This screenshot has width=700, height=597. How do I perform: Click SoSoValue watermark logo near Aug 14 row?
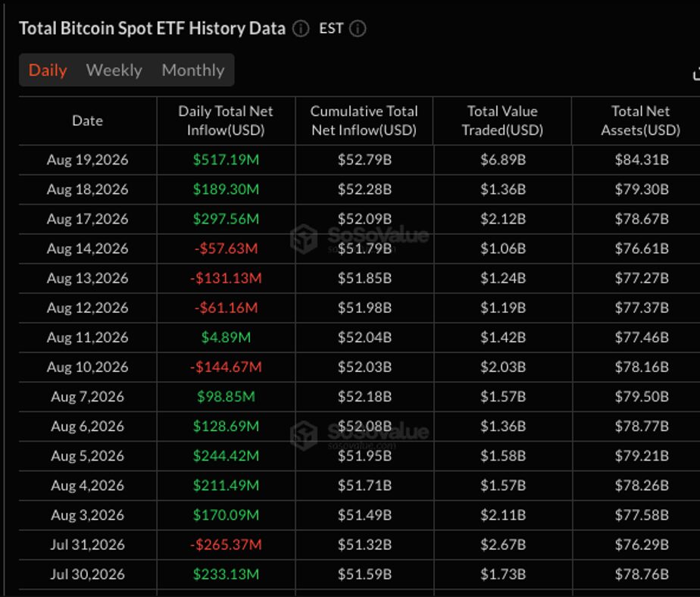[x=304, y=239]
